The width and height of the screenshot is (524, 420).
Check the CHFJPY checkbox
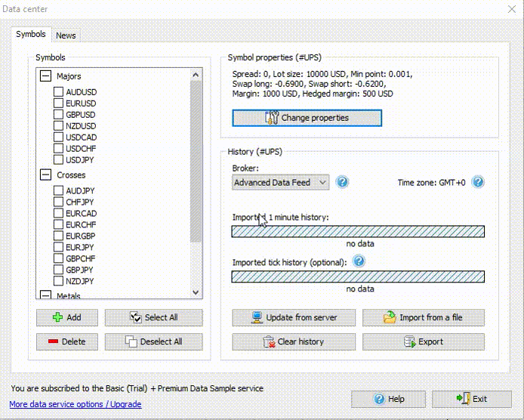tap(58, 202)
